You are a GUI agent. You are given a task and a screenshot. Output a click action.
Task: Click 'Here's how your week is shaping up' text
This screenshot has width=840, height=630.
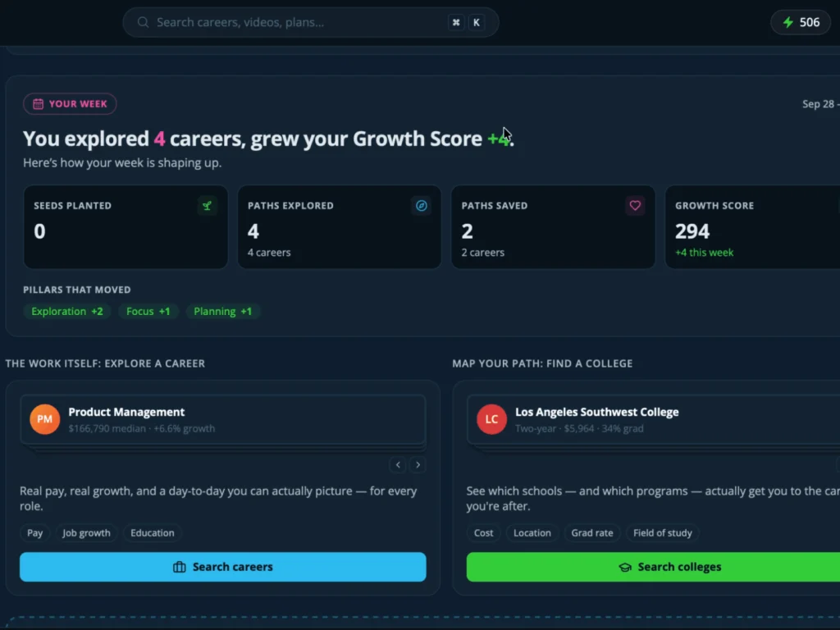click(122, 163)
